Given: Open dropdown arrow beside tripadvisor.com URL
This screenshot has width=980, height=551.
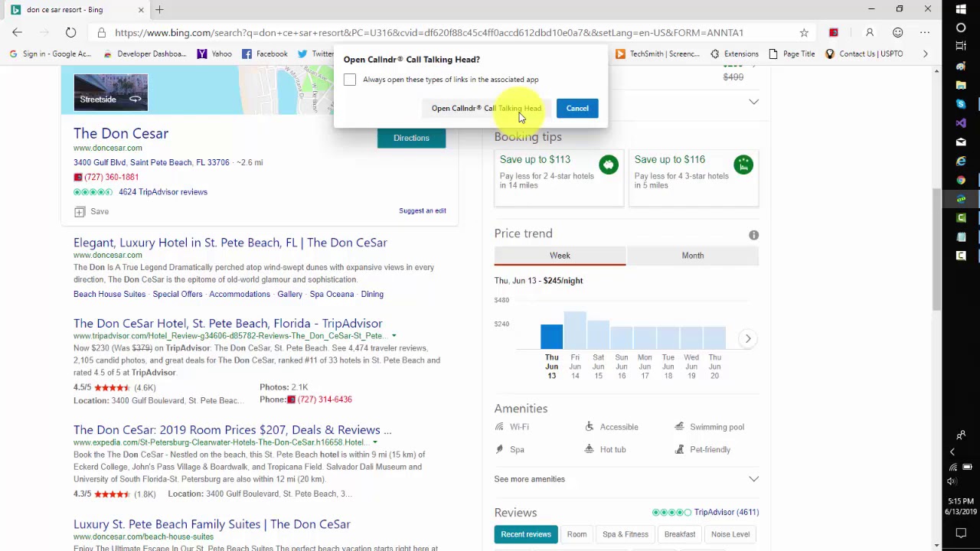Looking at the screenshot, I should pos(394,336).
